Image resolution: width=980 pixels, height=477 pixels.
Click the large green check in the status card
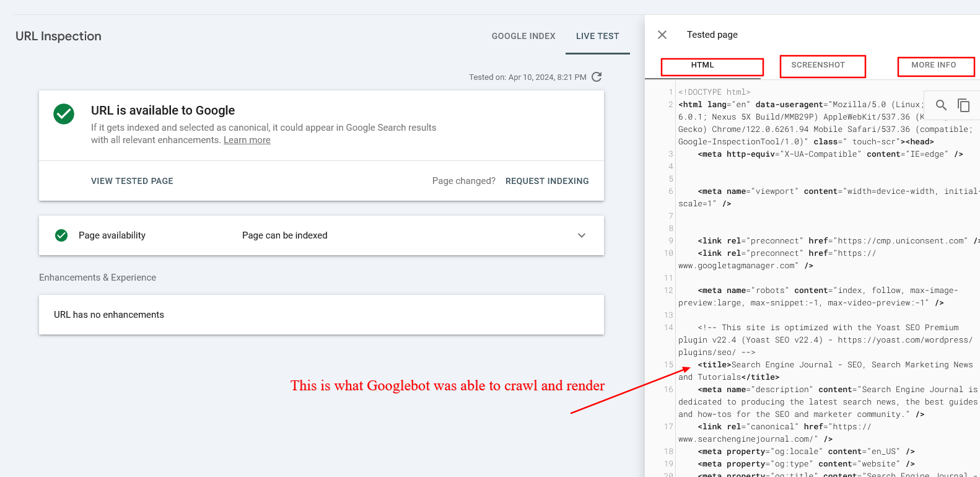click(64, 114)
